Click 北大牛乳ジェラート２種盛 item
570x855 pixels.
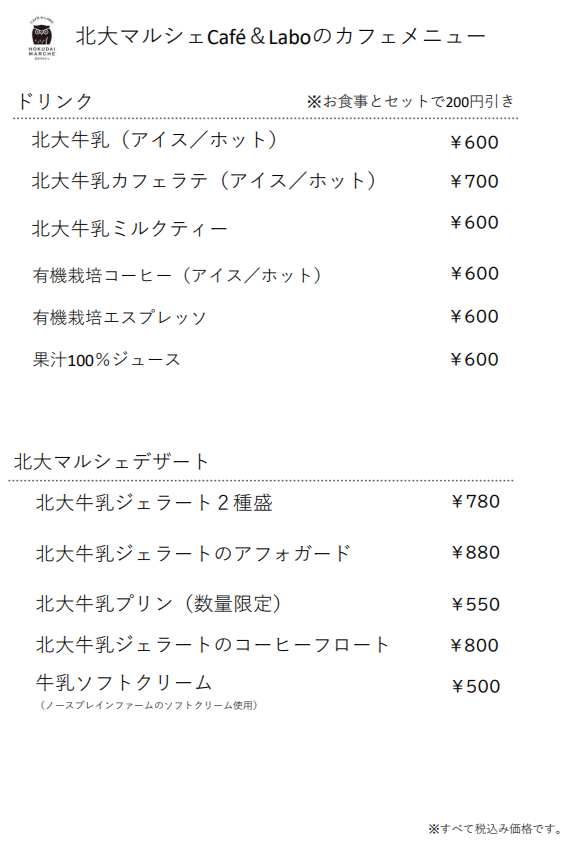(x=154, y=502)
